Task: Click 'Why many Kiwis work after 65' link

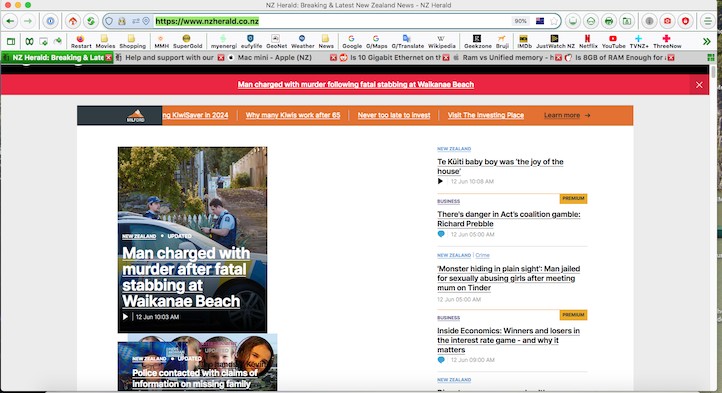Action: pos(293,115)
